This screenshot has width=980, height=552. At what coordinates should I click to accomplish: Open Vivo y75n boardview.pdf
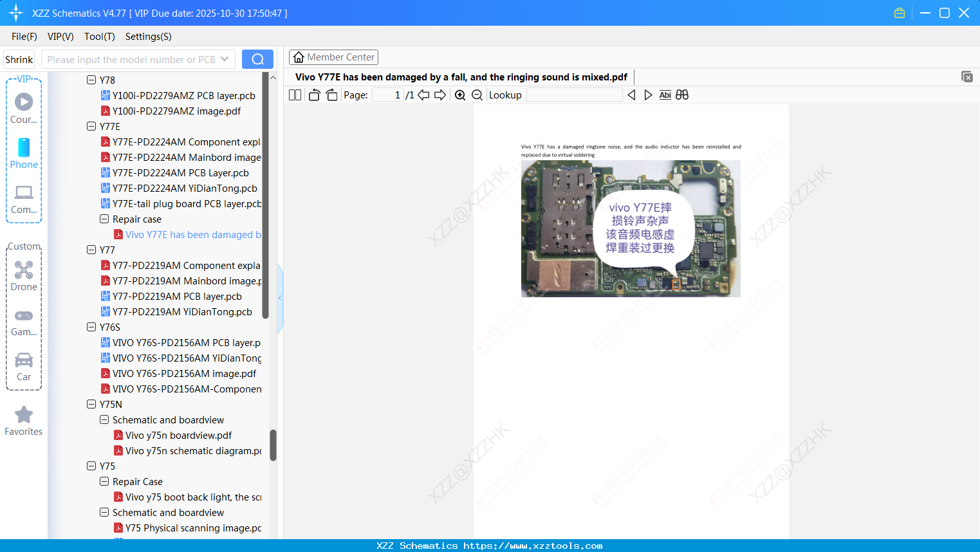coord(173,435)
